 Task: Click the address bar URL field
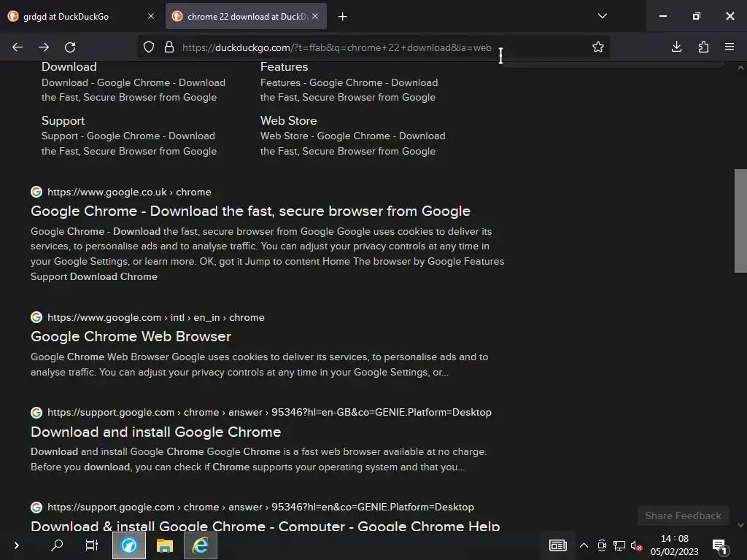tap(336, 47)
